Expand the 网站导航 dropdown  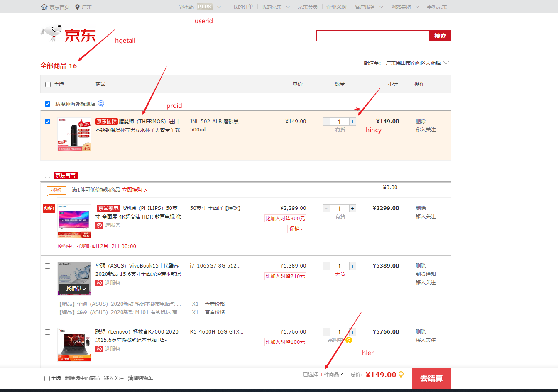(405, 7)
